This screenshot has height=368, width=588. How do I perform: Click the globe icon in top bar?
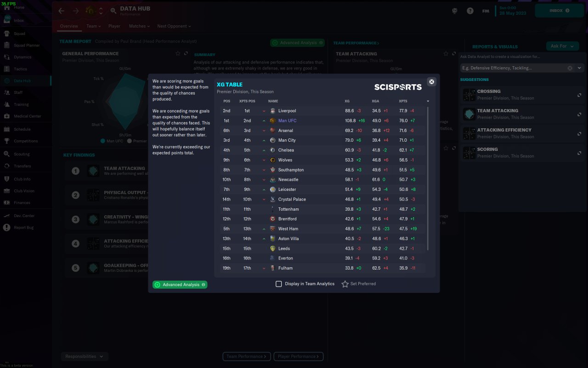pyautogui.click(x=455, y=11)
